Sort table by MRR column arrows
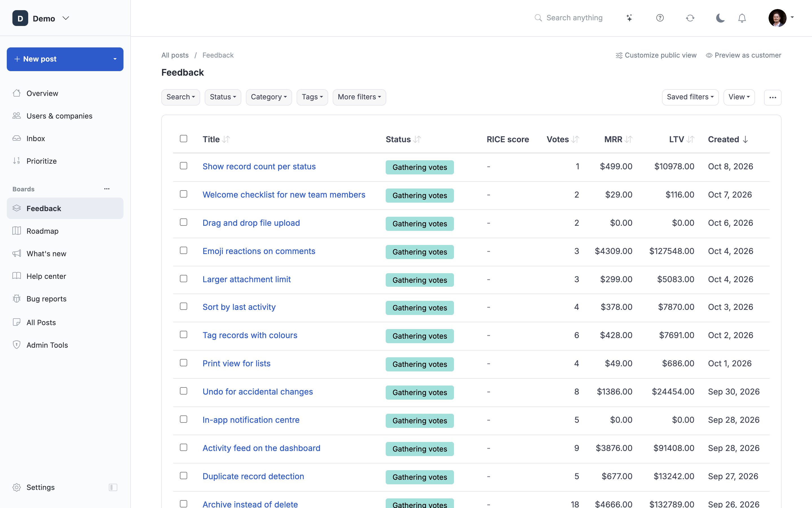The width and height of the screenshot is (812, 508). [629, 139]
